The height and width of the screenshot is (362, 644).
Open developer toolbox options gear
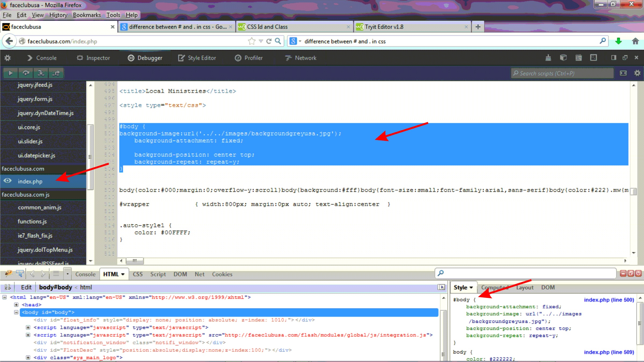tap(8, 58)
